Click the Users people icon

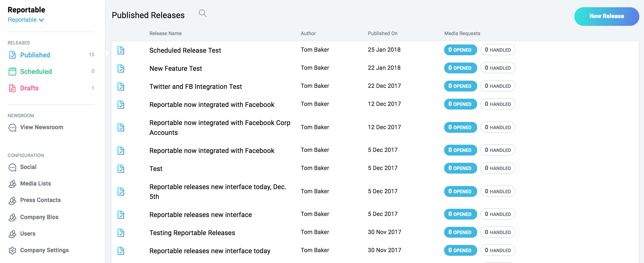tap(12, 234)
